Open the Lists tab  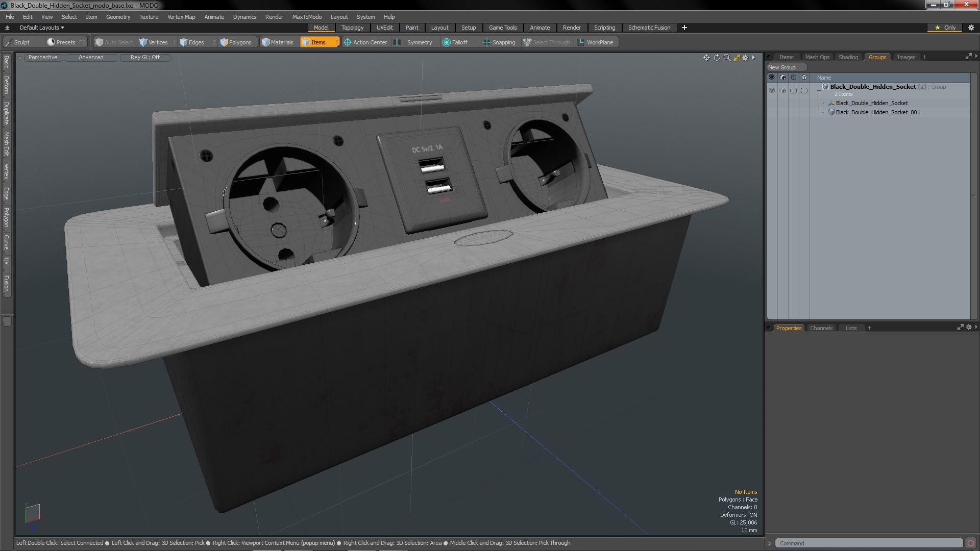[x=851, y=328]
